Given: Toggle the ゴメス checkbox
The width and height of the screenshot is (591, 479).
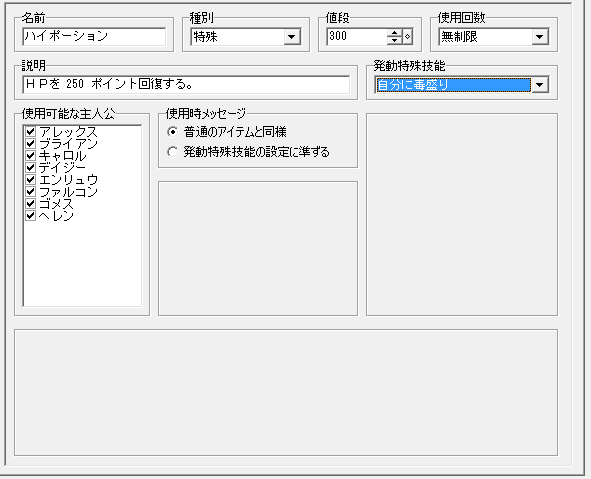Looking at the screenshot, I should pyautogui.click(x=31, y=204).
